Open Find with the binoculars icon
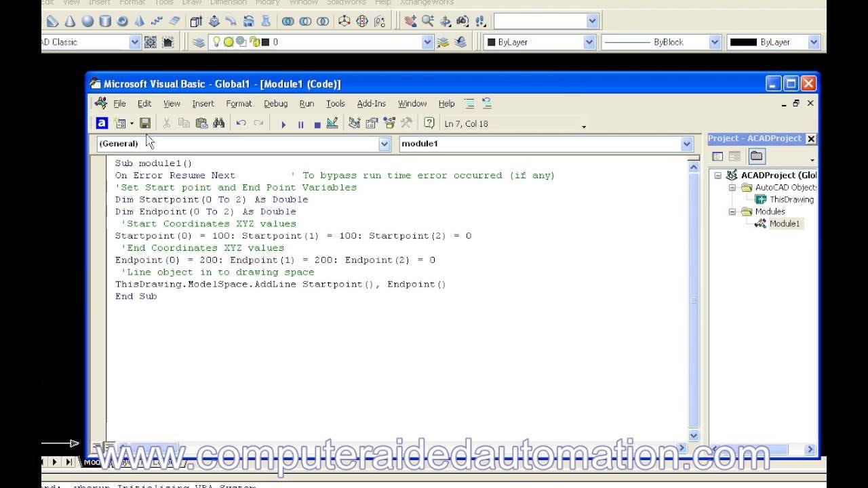The height and width of the screenshot is (488, 868). (218, 123)
